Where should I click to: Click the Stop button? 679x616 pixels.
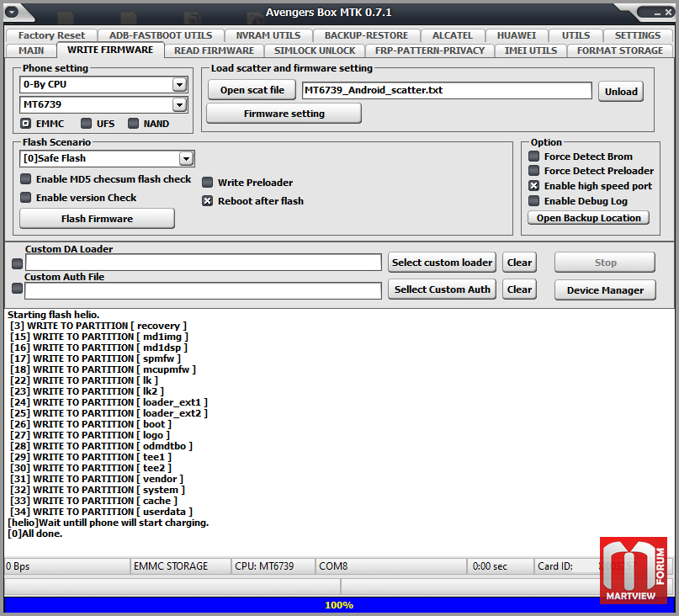[x=605, y=263]
